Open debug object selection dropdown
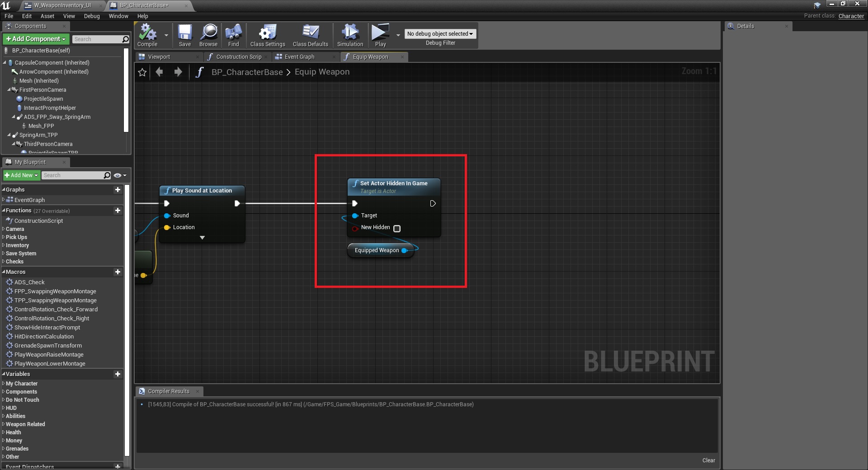 tap(440, 34)
